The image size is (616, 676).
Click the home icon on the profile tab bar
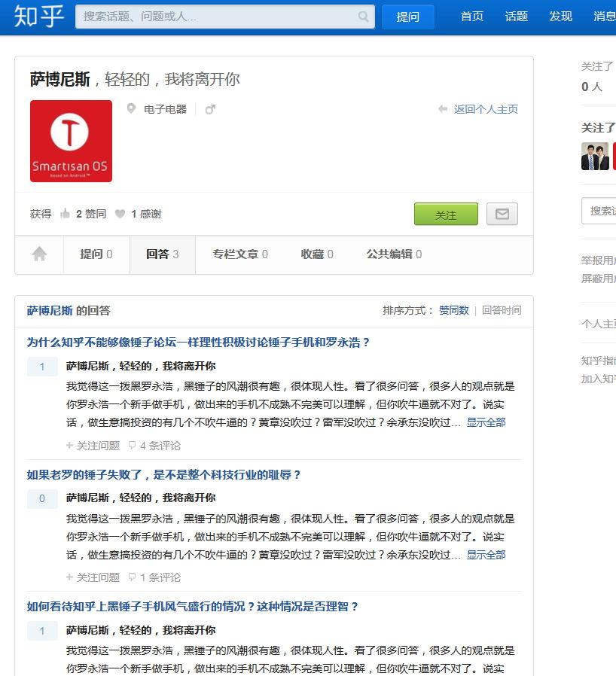click(x=39, y=254)
